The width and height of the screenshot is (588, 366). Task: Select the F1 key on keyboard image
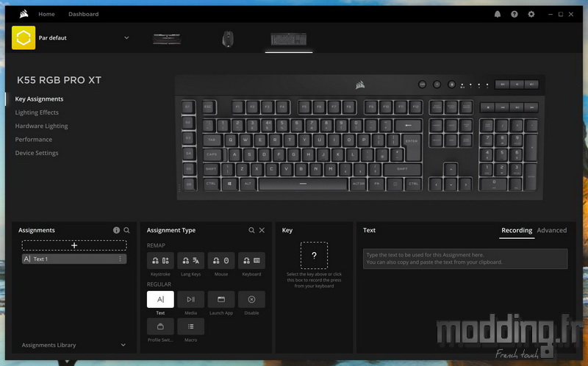tap(237, 107)
